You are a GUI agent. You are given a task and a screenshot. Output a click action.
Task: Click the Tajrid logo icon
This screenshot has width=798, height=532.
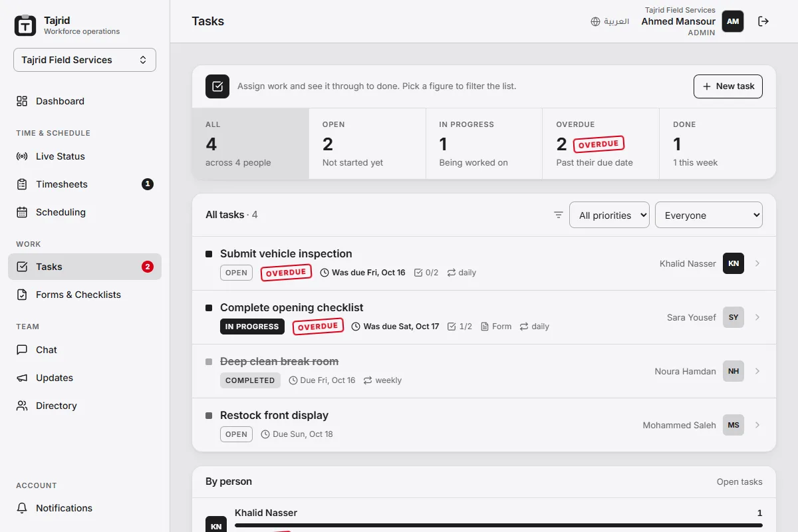click(x=25, y=25)
